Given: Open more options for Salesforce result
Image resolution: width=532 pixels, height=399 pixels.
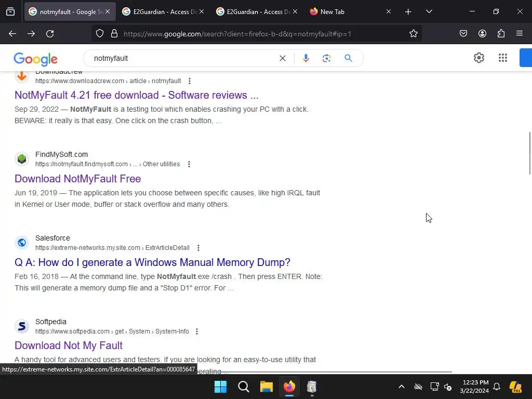Looking at the screenshot, I should 198,248.
